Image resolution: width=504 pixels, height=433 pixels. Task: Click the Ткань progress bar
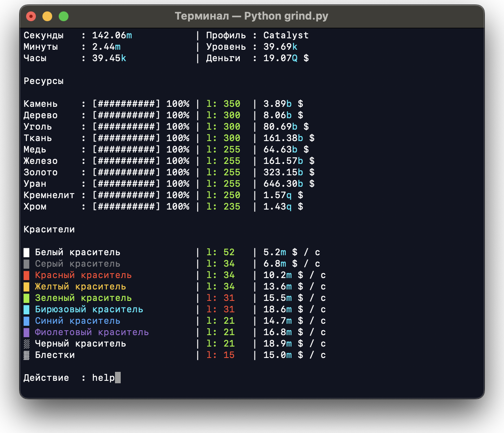126,138
